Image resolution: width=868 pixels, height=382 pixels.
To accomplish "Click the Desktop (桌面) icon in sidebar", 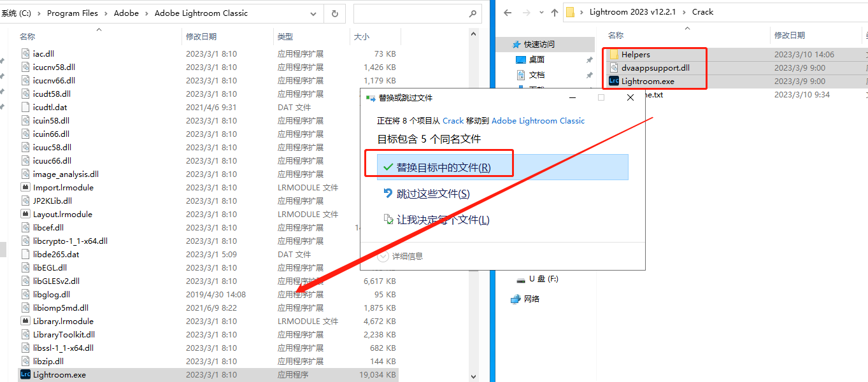I will coord(521,59).
